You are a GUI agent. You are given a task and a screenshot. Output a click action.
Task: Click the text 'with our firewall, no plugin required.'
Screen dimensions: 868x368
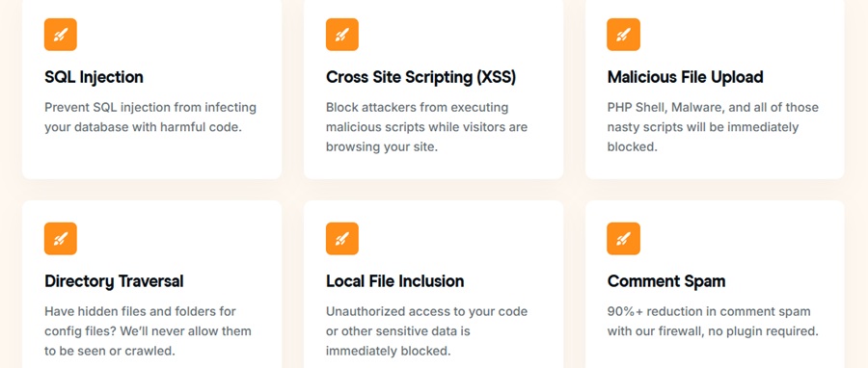click(x=713, y=331)
